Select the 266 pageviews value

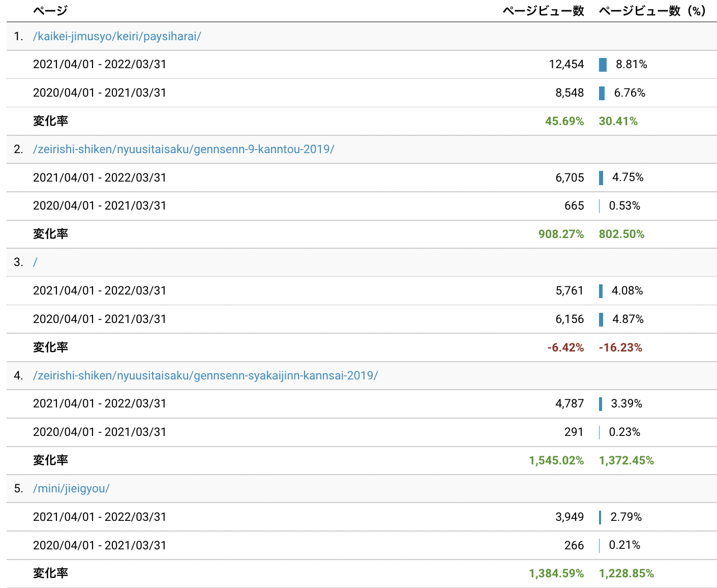coord(574,546)
